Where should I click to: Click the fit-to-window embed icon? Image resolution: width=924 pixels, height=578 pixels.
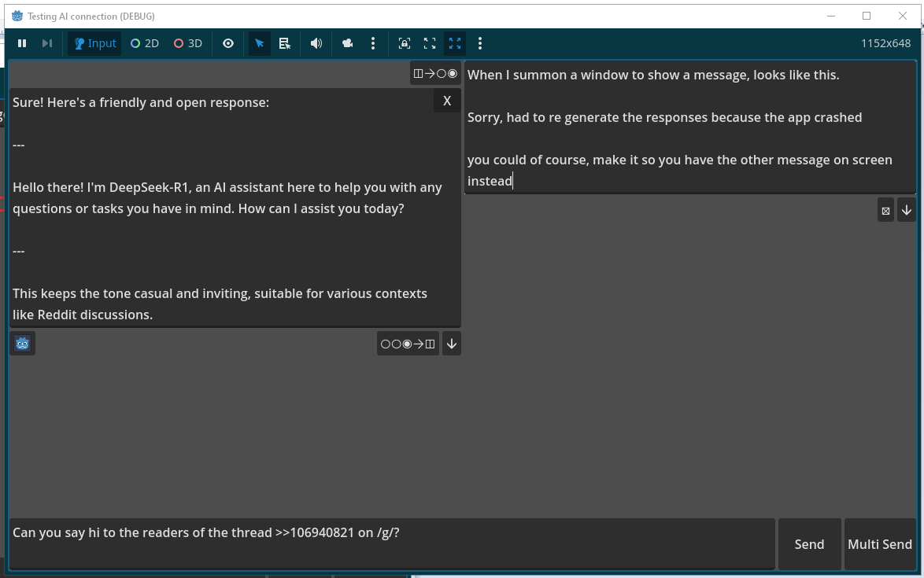pyautogui.click(x=405, y=43)
